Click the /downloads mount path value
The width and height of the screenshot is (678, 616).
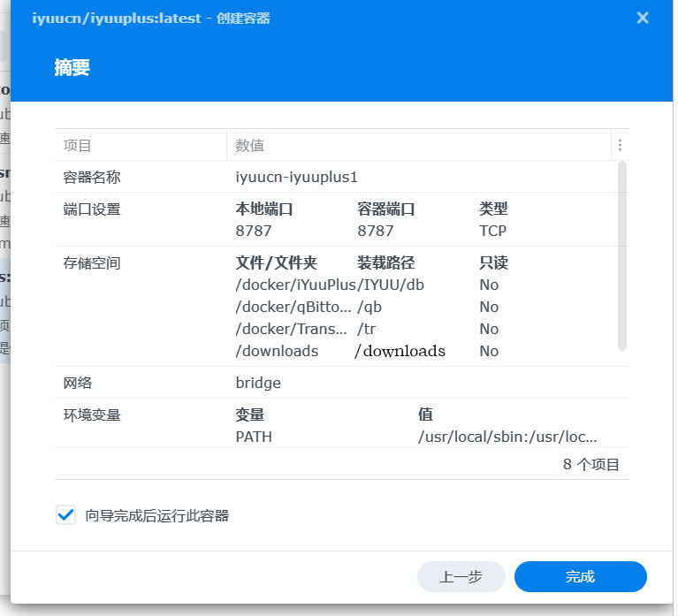pos(400,351)
